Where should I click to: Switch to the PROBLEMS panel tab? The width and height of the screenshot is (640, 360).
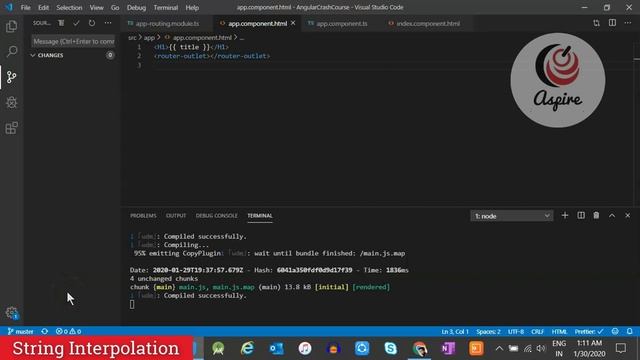[143, 216]
